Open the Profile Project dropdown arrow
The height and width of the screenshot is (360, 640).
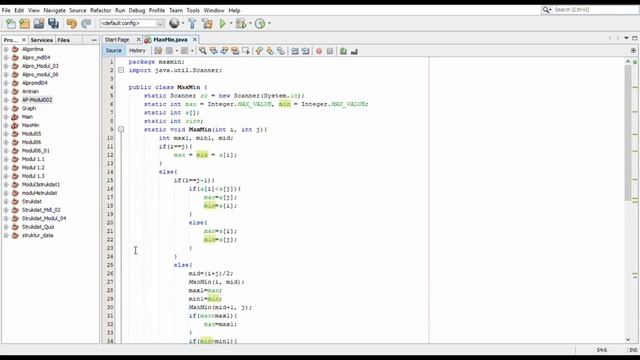point(269,24)
